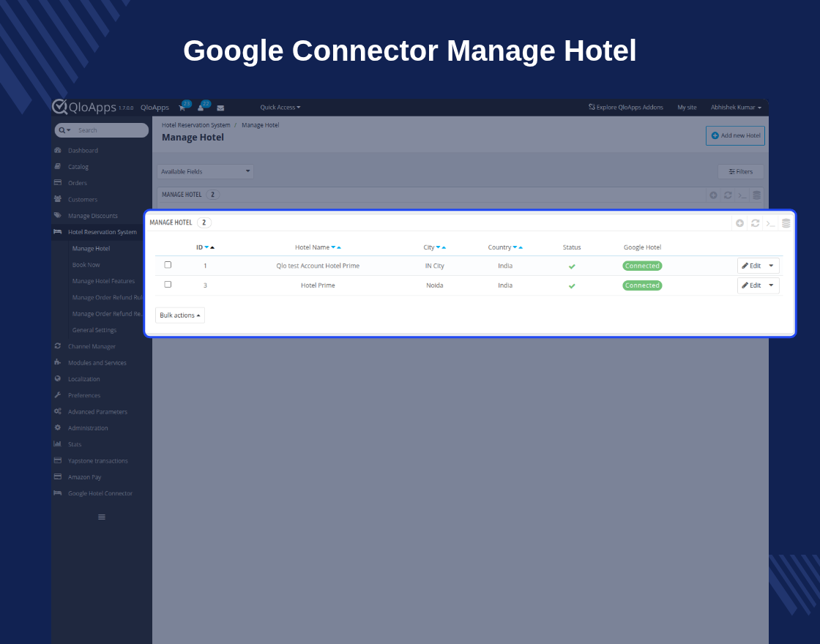Open the messages envelope icon
Screen dimensions: 820x644
click(220, 108)
